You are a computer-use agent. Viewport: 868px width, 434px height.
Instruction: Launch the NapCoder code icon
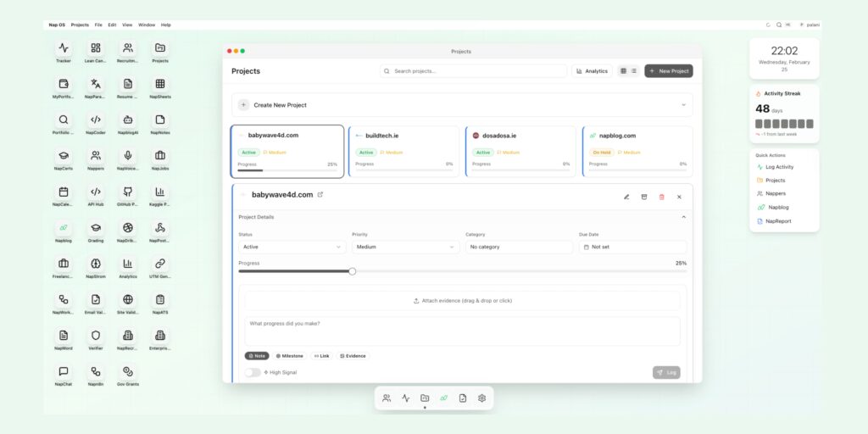(96, 120)
